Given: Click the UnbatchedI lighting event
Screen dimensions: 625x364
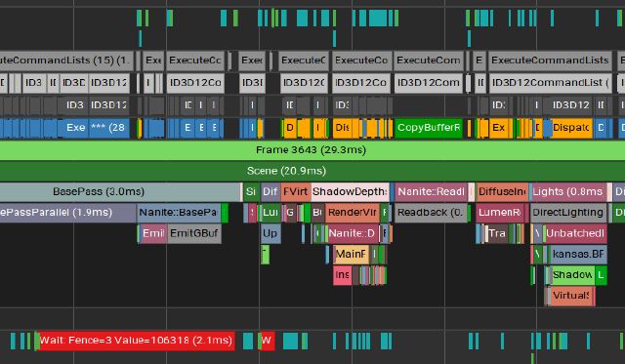Looking at the screenshot, I should 575,233.
